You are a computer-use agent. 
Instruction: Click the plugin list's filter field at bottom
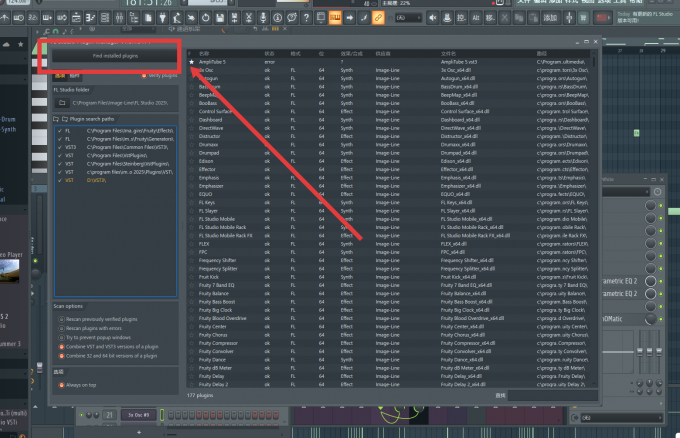[552, 396]
